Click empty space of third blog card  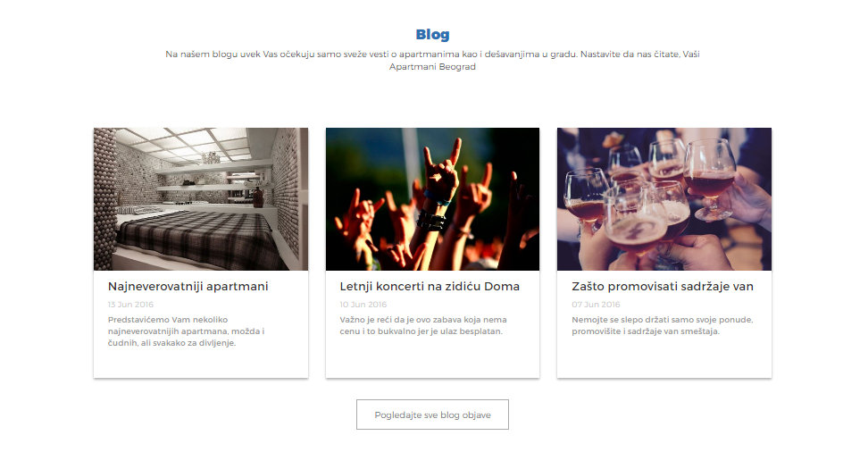tap(664, 357)
